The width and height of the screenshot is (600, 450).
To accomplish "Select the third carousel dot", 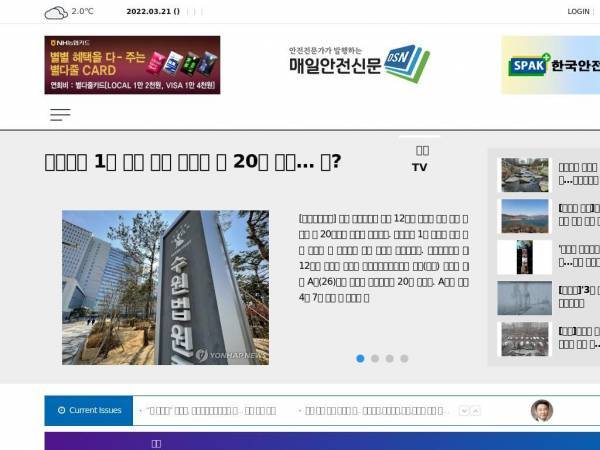I will click(390, 359).
